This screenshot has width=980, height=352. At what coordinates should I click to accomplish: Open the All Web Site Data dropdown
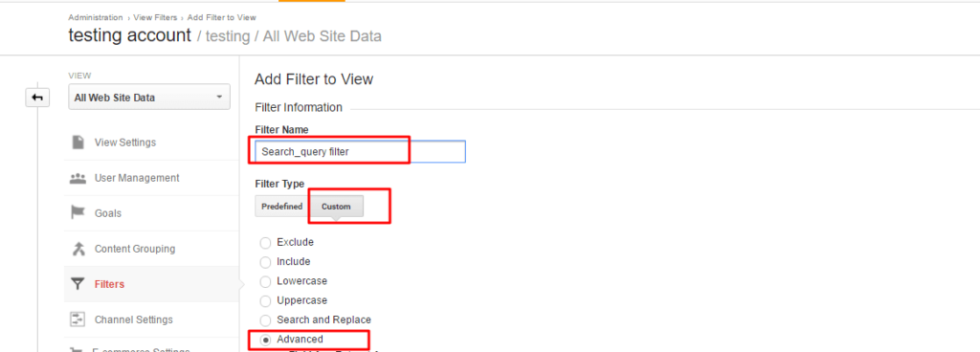149,98
